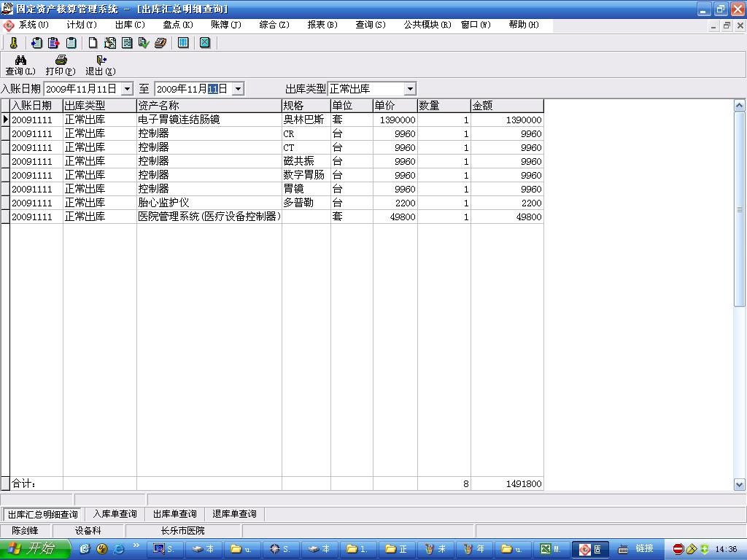Screen dimensions: 747x560
Task: Click the 入账日期 column header
Action: pyautogui.click(x=36, y=106)
